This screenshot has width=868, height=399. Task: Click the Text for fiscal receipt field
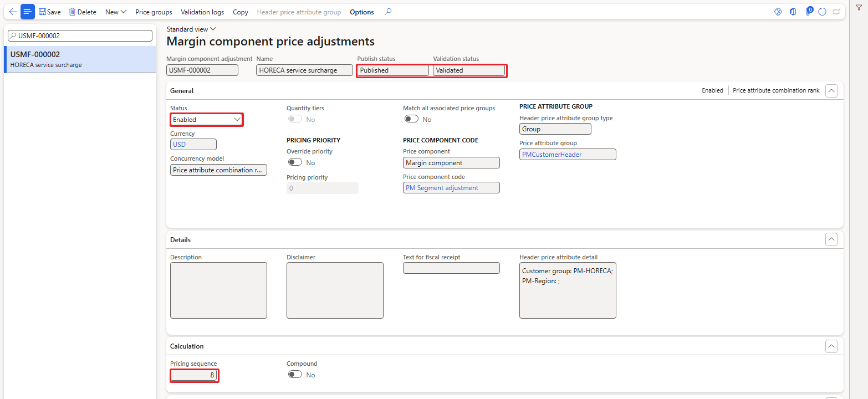pyautogui.click(x=451, y=268)
